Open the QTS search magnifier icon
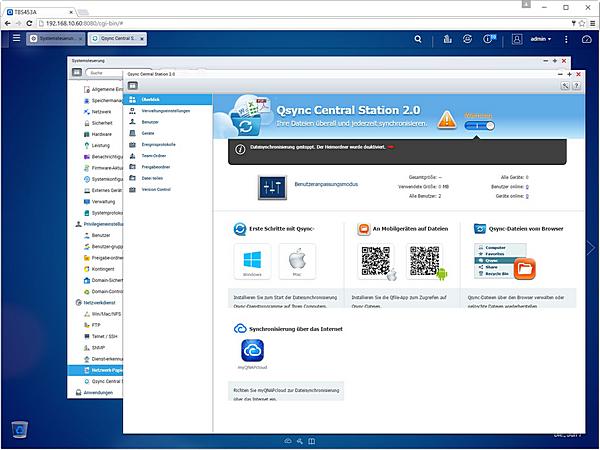 point(418,39)
